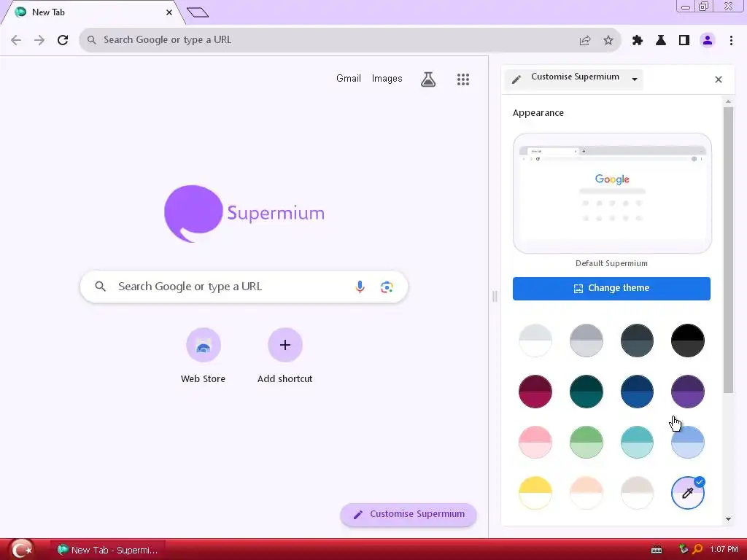Click the Default Supermium theme preview
Image resolution: width=747 pixels, height=560 pixels.
point(612,192)
